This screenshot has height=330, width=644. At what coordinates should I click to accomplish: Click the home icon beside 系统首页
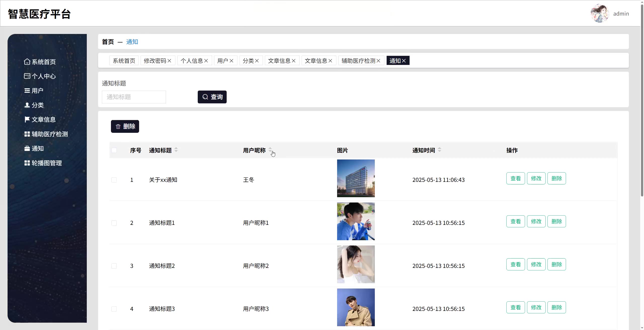27,62
